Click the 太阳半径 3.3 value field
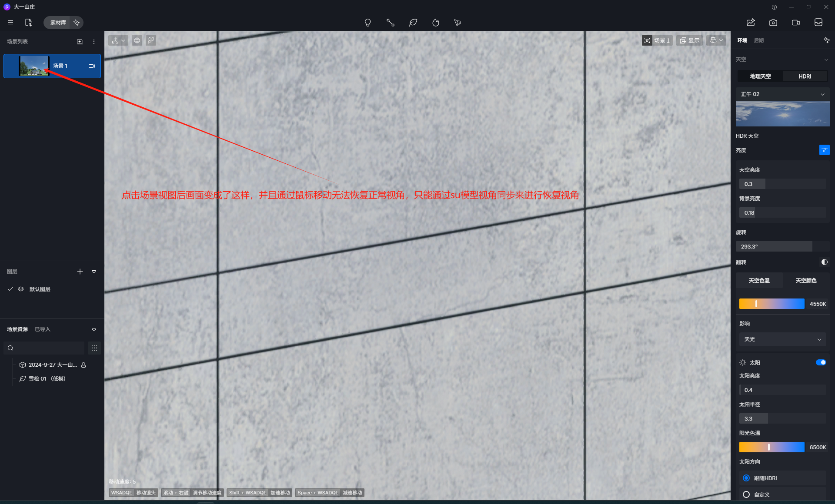 [x=782, y=418]
